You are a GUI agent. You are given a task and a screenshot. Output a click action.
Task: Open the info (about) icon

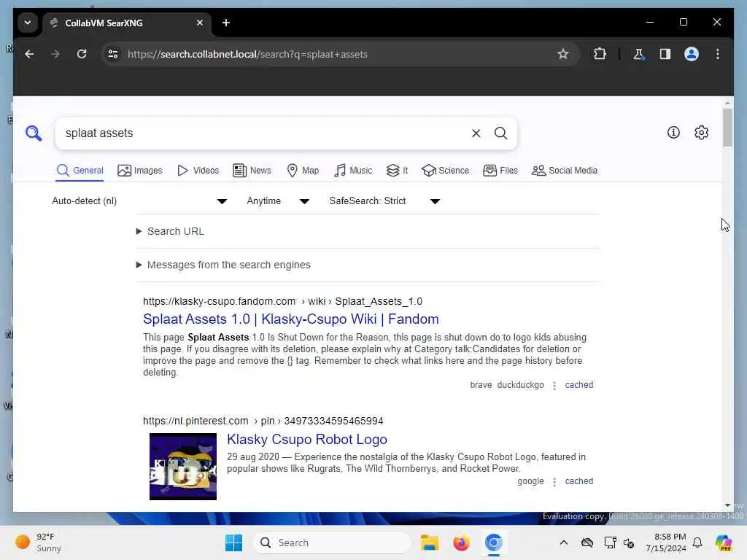(673, 133)
